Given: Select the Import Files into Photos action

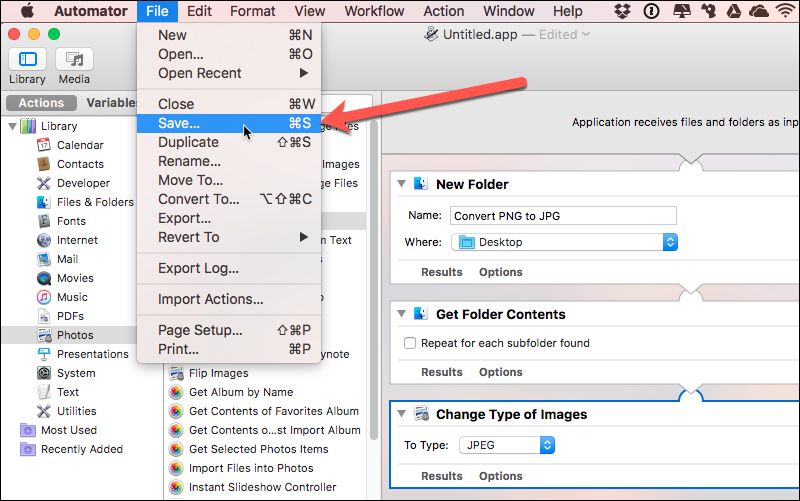Looking at the screenshot, I should [x=250, y=468].
